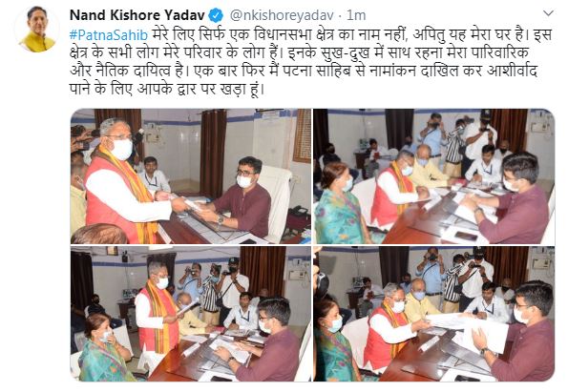Open top-right photo with woman in teal

(434, 176)
